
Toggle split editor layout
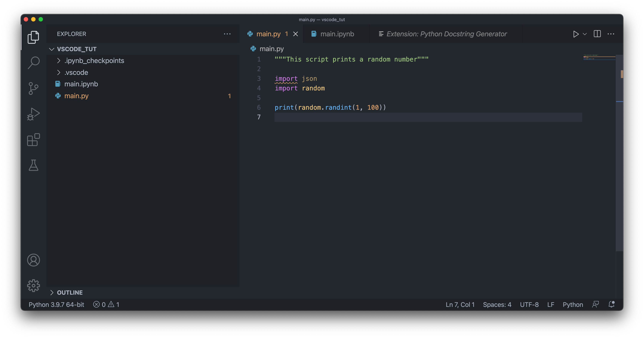[x=597, y=34]
